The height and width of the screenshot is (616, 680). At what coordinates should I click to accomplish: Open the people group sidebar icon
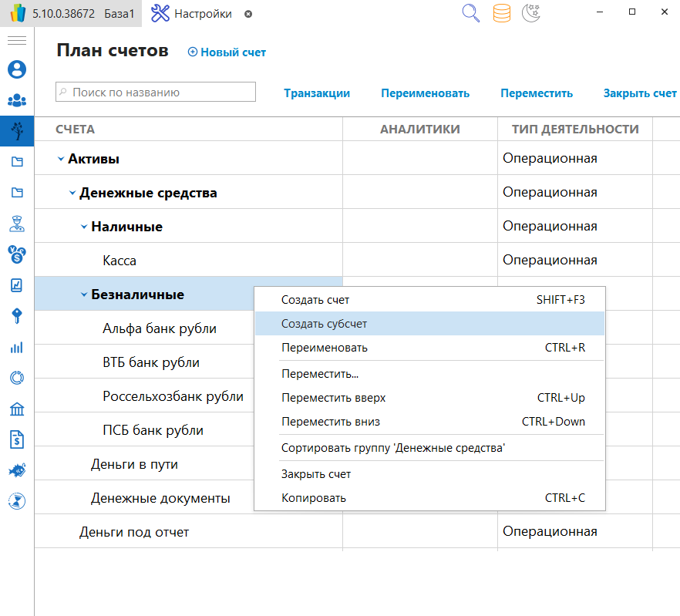coord(17,100)
